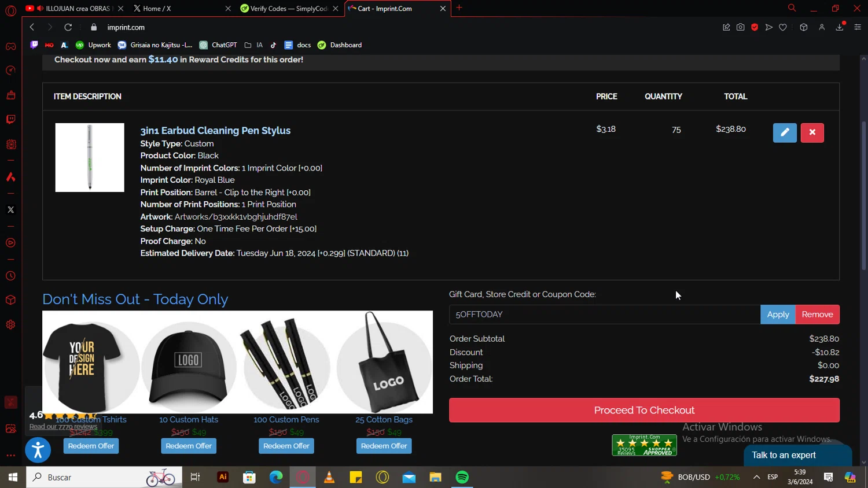The image size is (868, 488).
Task: Click the Send/Flow arrow icon in toolbar
Action: pos(769,27)
